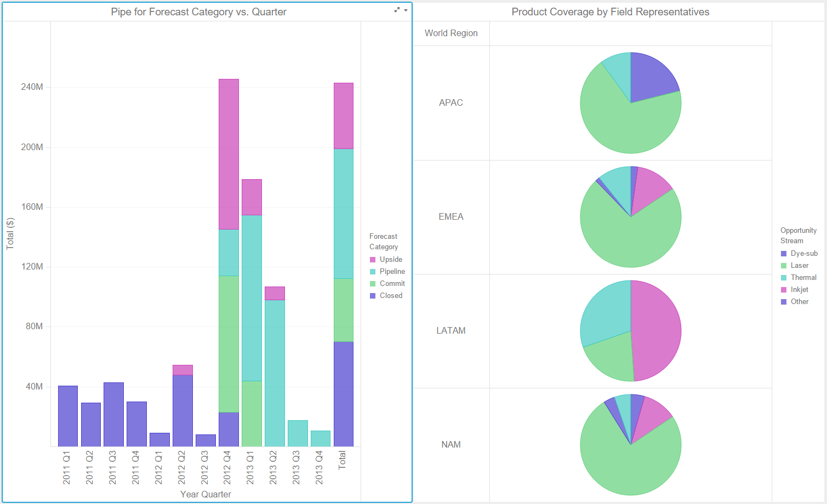Viewport: 827px width, 504px height.
Task: Select the 2011 Q3 Closed bar
Action: coord(113,414)
